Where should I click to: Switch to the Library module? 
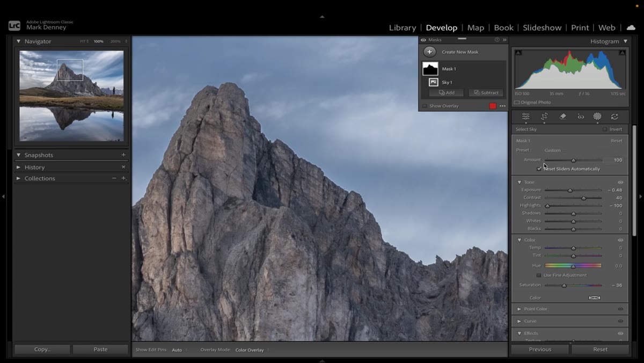[402, 27]
